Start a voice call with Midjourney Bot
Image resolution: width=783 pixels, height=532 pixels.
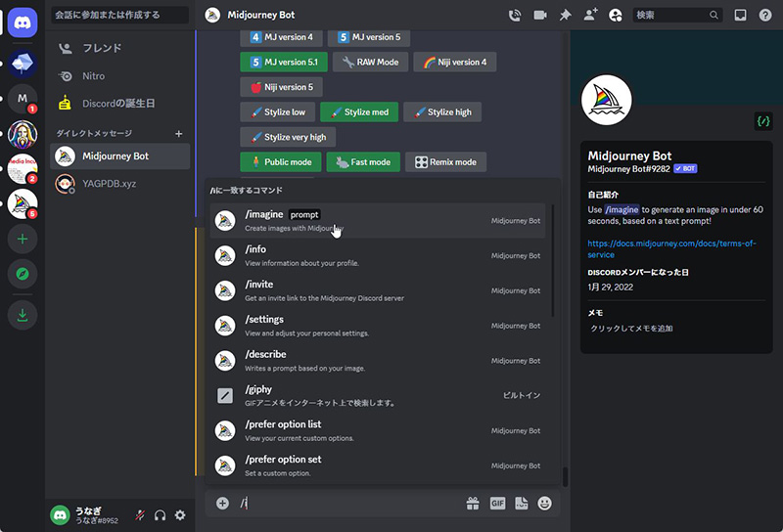515,15
